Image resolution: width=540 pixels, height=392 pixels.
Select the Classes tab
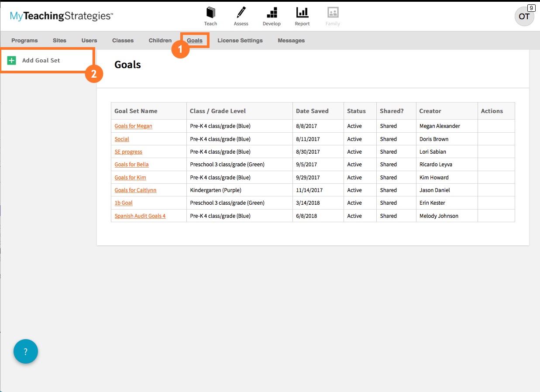[123, 41]
